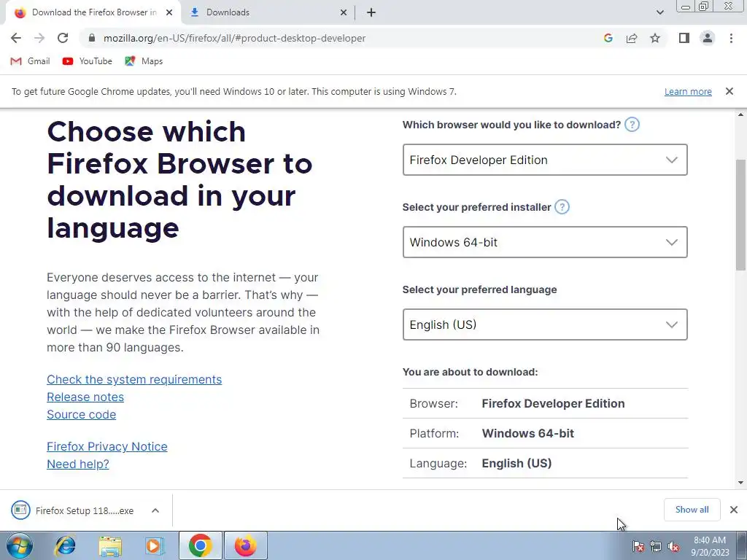The image size is (747, 560).
Task: Dismiss the Chrome update infobar
Action: (x=729, y=91)
